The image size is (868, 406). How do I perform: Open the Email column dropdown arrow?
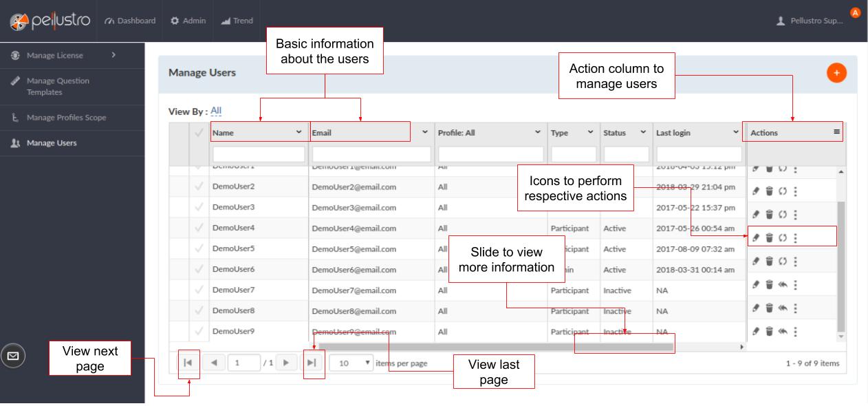click(424, 131)
